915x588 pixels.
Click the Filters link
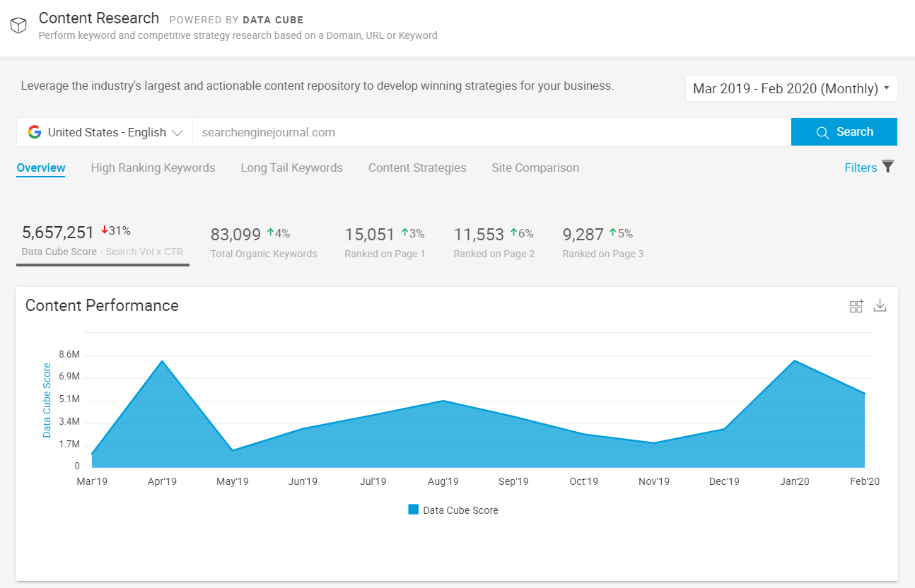pyautogui.click(x=860, y=167)
